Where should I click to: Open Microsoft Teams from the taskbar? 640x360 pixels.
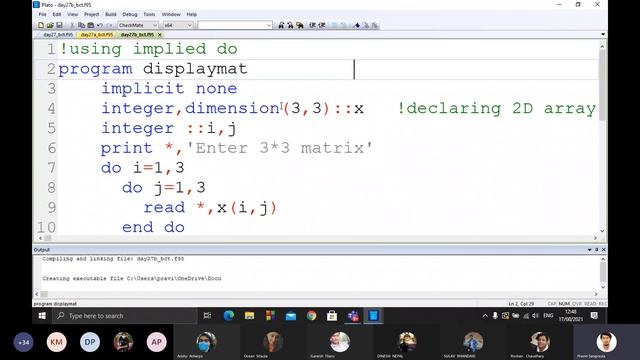click(353, 316)
